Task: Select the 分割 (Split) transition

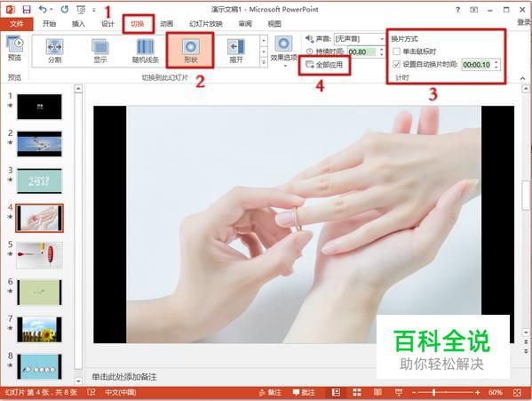Action: [55, 51]
